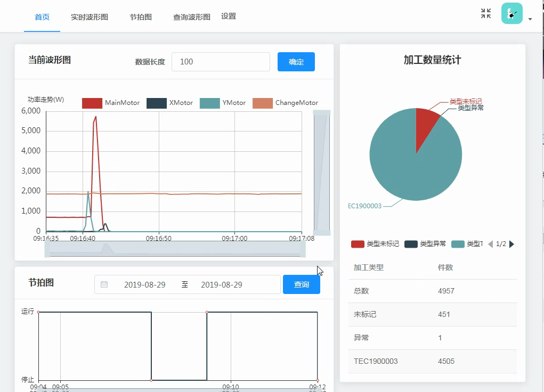Select the end date field after 至
Screen dimensions: 544x392
point(221,285)
